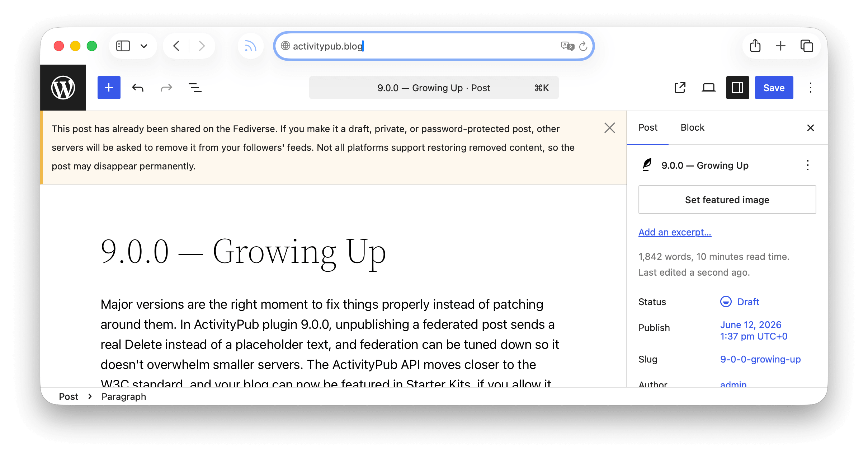Show Safari sidebar
Screen dimensions: 868x458
coord(123,46)
